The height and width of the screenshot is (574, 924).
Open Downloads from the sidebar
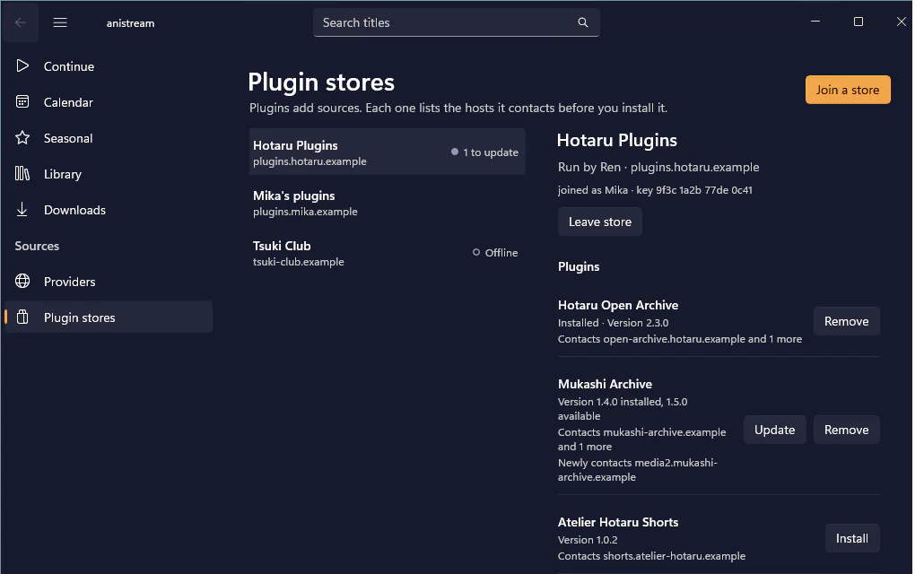pyautogui.click(x=109, y=210)
